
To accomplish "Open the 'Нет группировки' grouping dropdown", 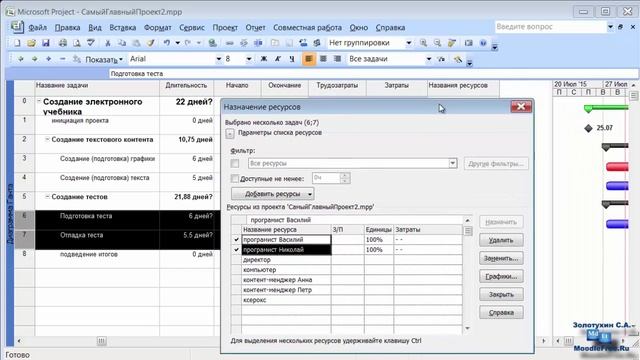I will click(x=409, y=43).
